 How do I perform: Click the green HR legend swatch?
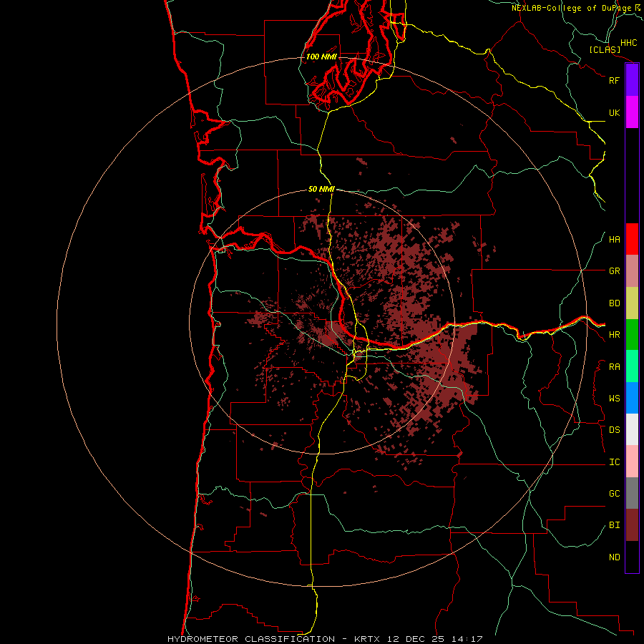[x=632, y=335]
